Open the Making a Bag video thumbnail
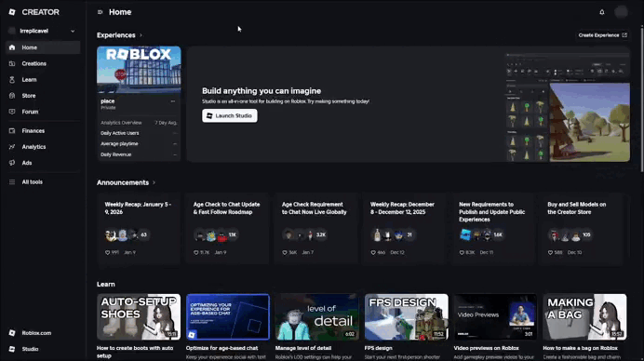This screenshot has width=644, height=361. [x=584, y=316]
